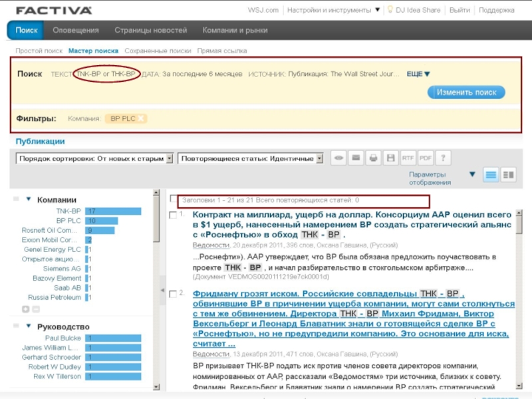The width and height of the screenshot is (532, 399).
Task: Click the Параметры отображения link
Action: [x=430, y=178]
